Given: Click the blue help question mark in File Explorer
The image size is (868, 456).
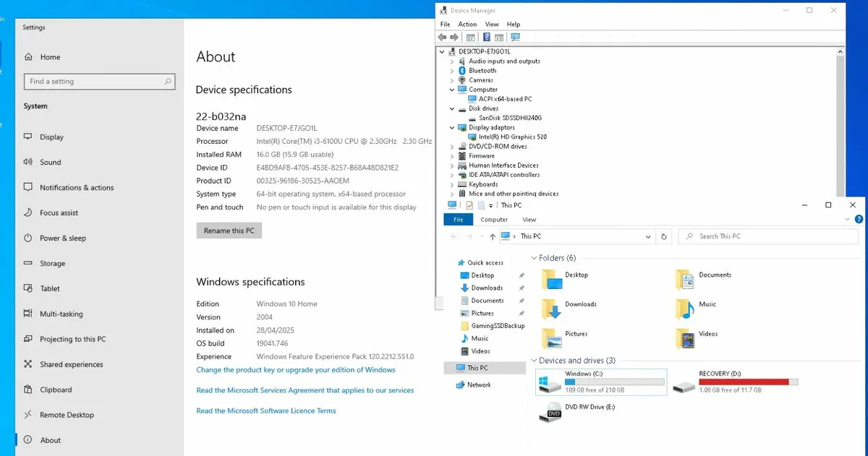Looking at the screenshot, I should 859,220.
